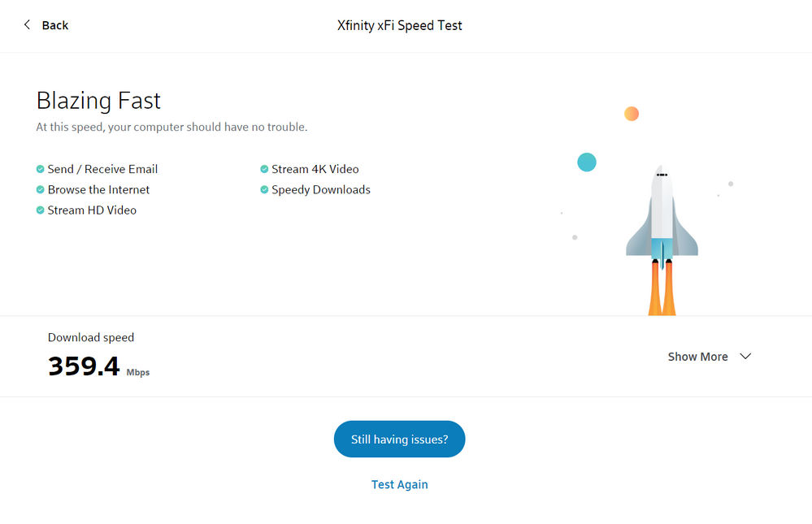Click the Show More text
Viewport: 812px width, 524px height.
pos(697,357)
